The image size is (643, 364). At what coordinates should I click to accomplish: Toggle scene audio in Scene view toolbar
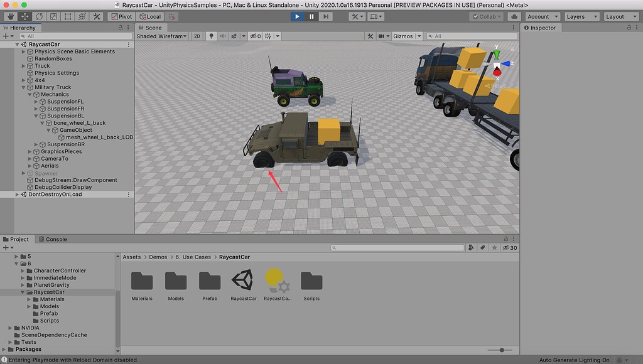tap(225, 36)
